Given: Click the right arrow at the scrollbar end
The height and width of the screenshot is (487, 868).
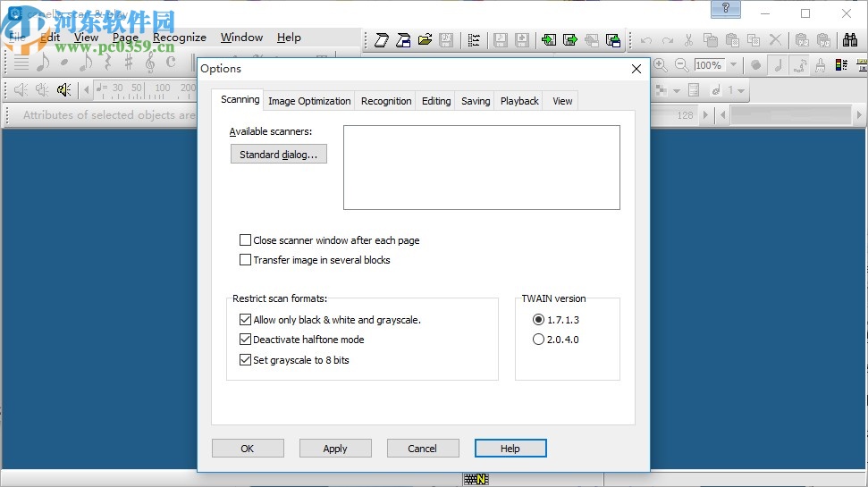Looking at the screenshot, I should 858,115.
